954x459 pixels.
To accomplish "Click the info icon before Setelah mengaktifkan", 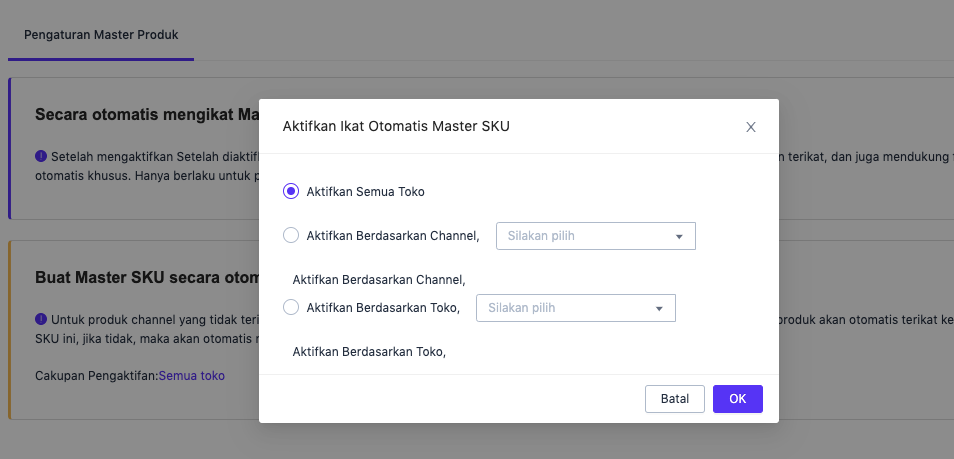I will (x=41, y=156).
